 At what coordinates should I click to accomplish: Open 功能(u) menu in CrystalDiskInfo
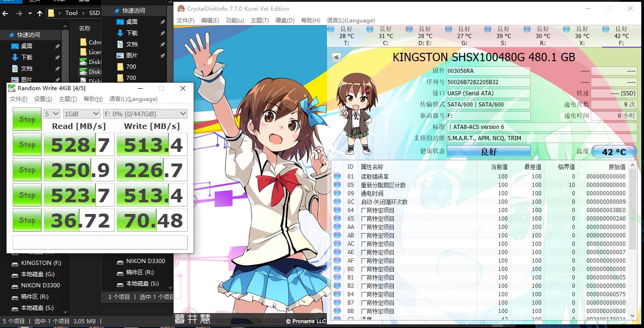click(x=235, y=20)
